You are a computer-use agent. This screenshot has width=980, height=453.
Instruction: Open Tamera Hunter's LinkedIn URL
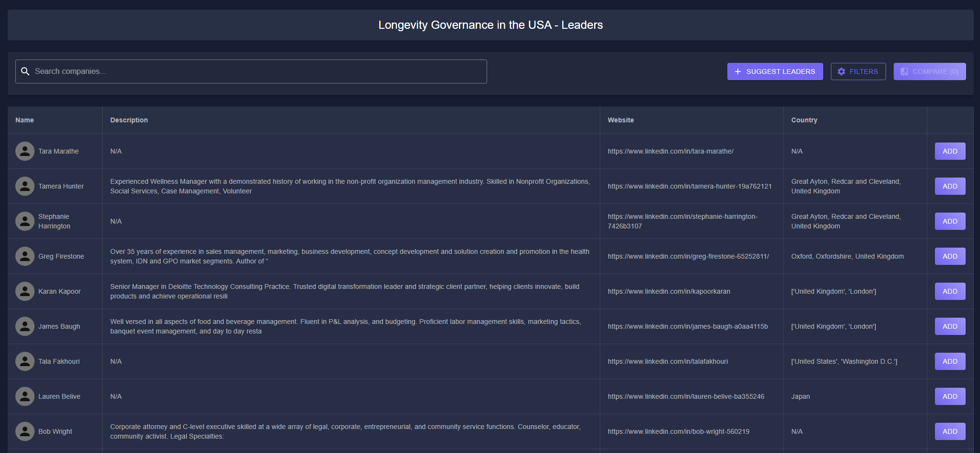(689, 186)
